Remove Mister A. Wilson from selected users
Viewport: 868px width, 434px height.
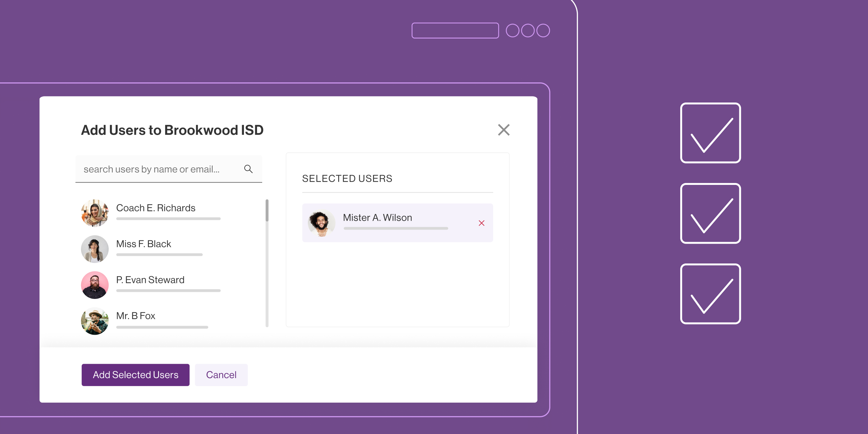coord(481,223)
